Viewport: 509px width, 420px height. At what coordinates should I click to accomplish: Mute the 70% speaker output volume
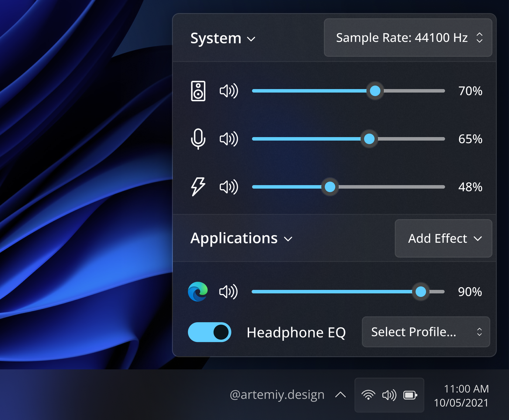point(229,91)
